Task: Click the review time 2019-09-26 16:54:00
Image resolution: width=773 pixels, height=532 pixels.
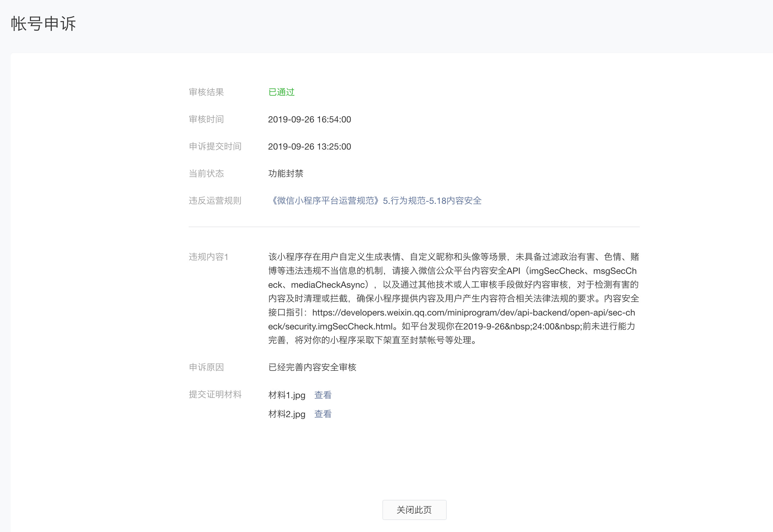Action: coord(309,119)
